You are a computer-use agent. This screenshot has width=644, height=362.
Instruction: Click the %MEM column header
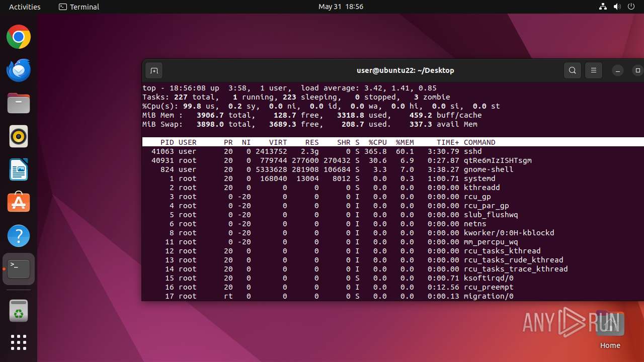click(x=405, y=142)
